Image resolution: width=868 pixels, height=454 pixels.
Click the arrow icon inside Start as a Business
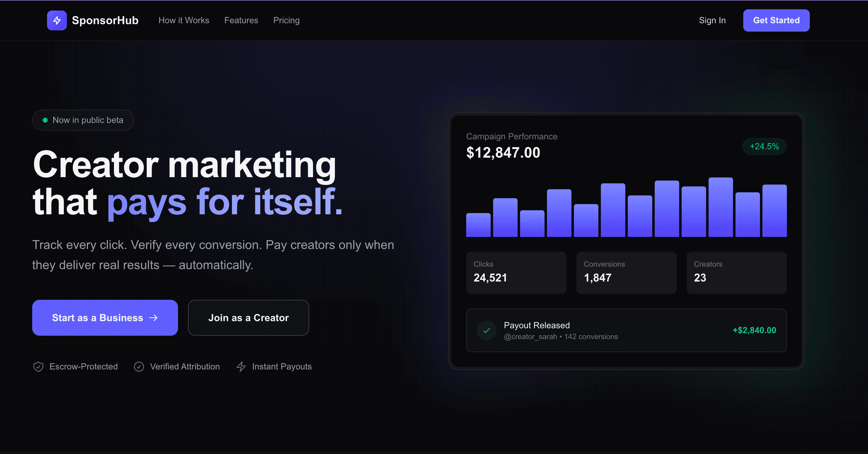tap(154, 318)
